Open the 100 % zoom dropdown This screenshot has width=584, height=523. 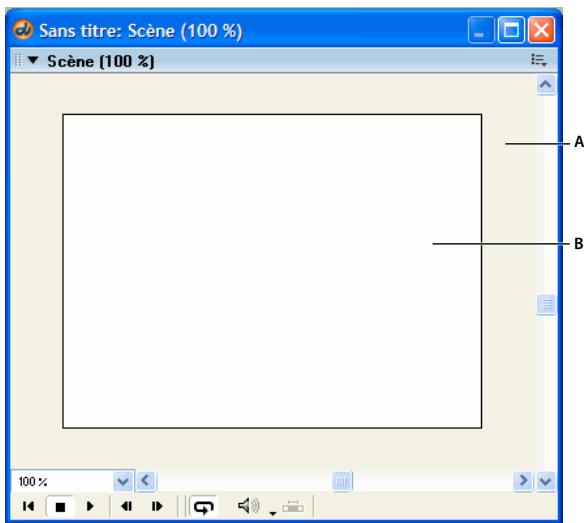(123, 482)
